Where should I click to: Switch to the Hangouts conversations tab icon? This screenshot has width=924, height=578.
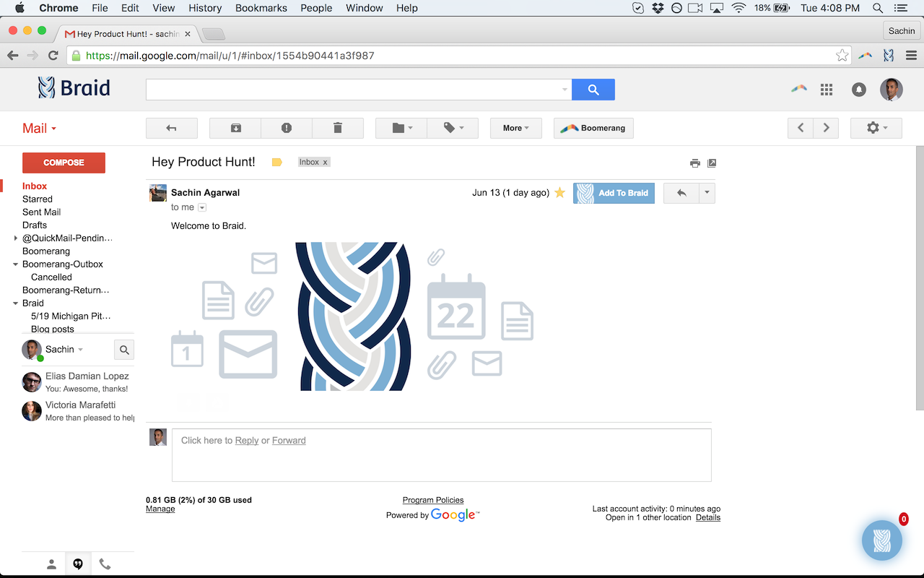point(78,564)
